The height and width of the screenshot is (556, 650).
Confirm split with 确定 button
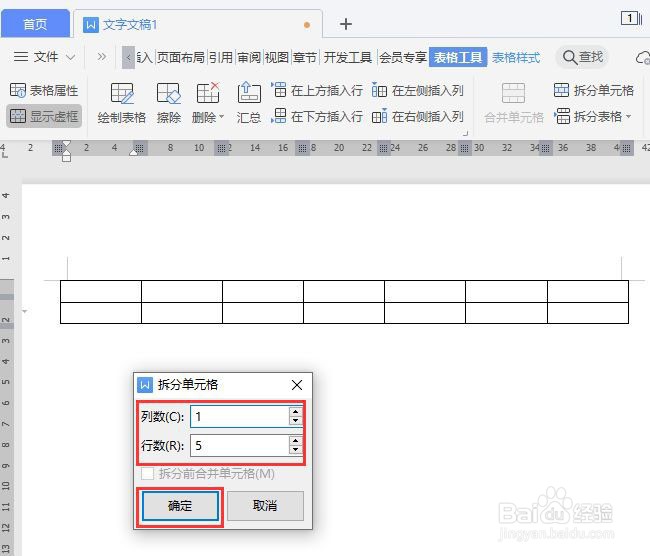tap(180, 506)
